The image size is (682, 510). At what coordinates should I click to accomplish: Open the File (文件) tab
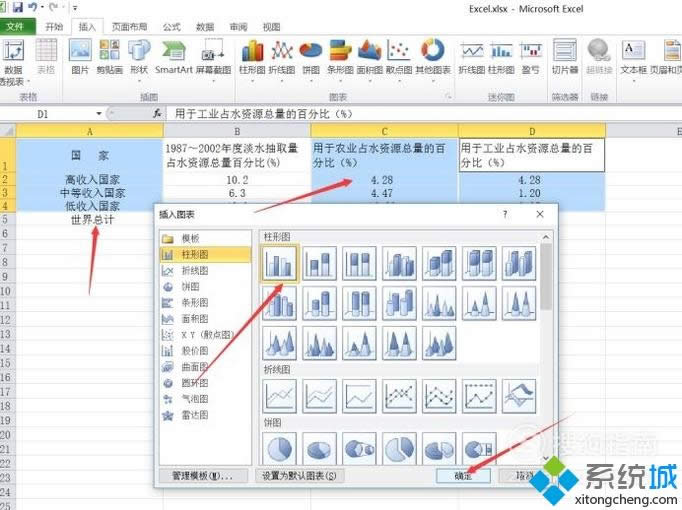(16, 27)
